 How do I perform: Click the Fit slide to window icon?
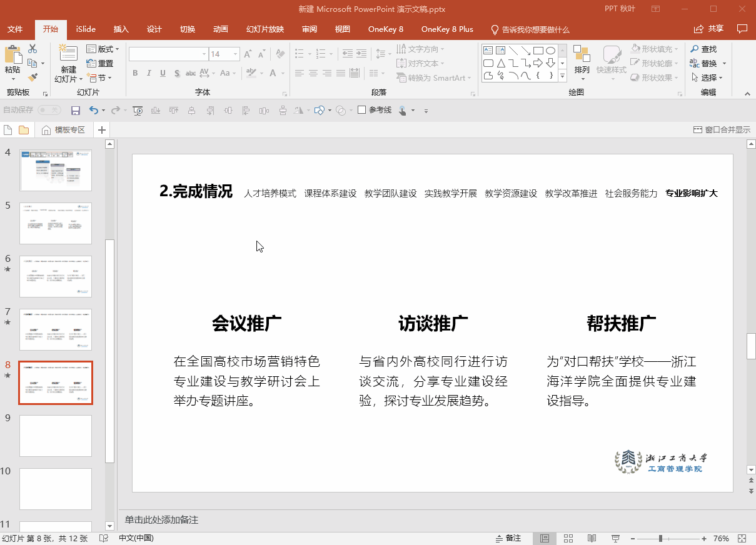pos(742,538)
